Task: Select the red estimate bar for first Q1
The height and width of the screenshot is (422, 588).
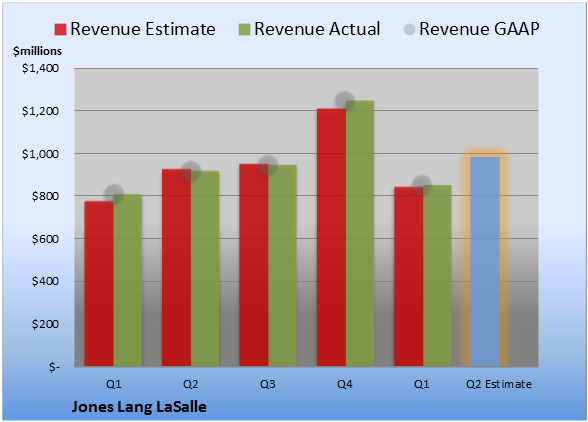Action: click(x=99, y=284)
